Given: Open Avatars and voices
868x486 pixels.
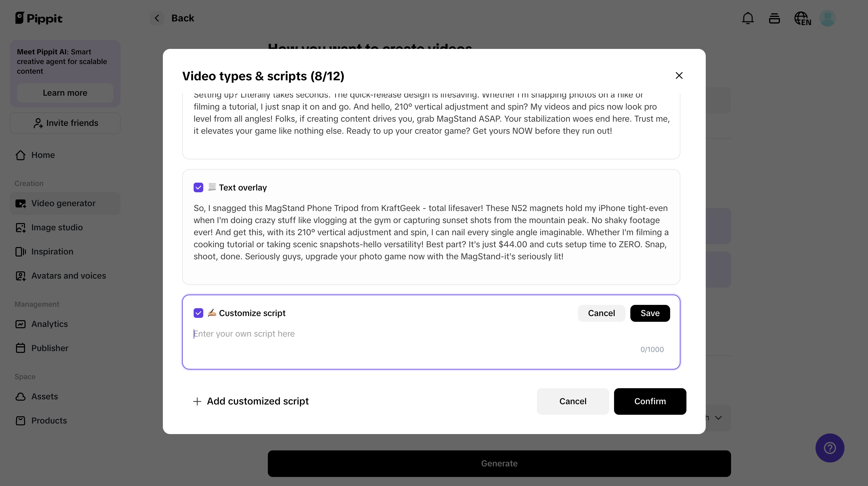Looking at the screenshot, I should 68,276.
